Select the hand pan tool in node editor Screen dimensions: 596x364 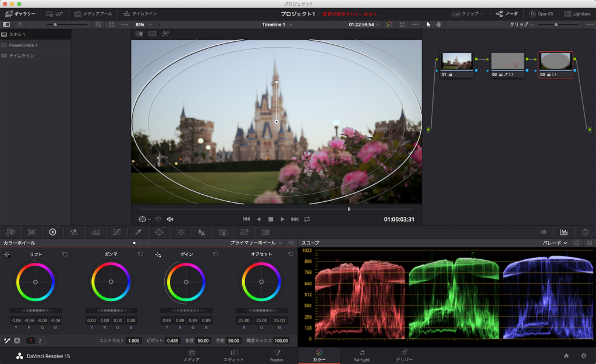tap(439, 24)
